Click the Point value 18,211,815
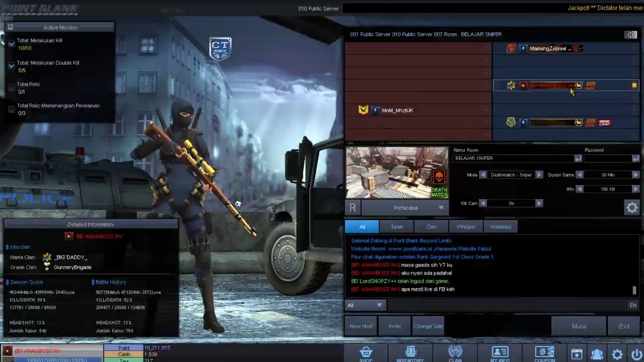Screen dimensions: 644x362 [157, 348]
